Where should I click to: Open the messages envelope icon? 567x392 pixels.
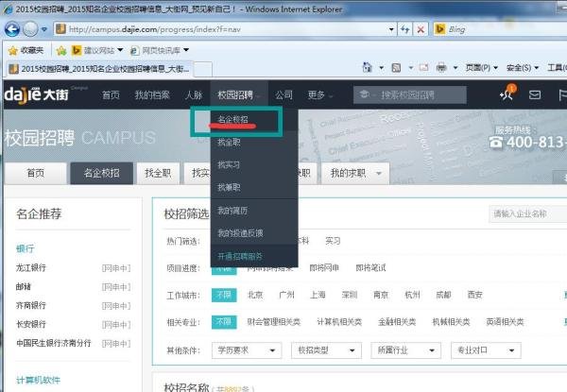pos(535,94)
